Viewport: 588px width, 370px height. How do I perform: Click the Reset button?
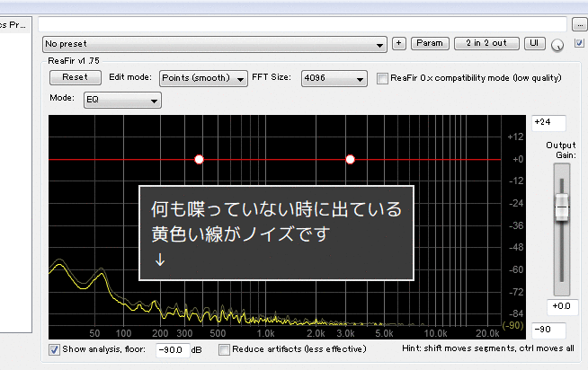75,78
